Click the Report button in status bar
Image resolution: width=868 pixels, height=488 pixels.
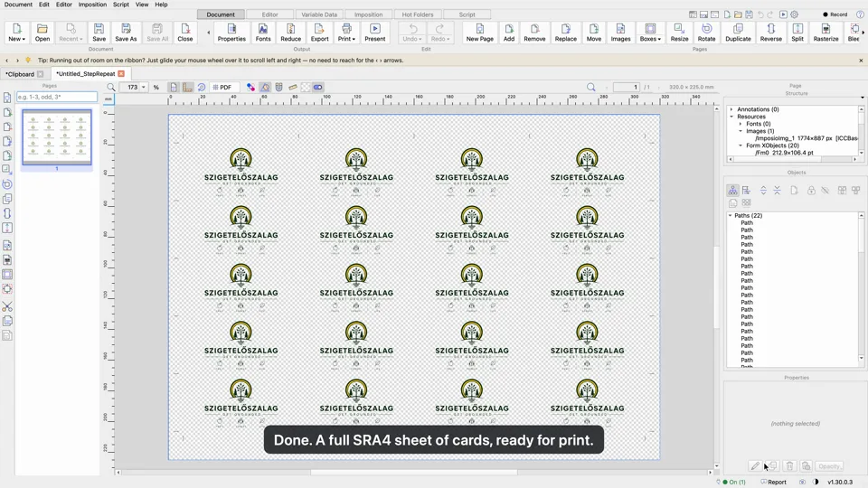(773, 482)
